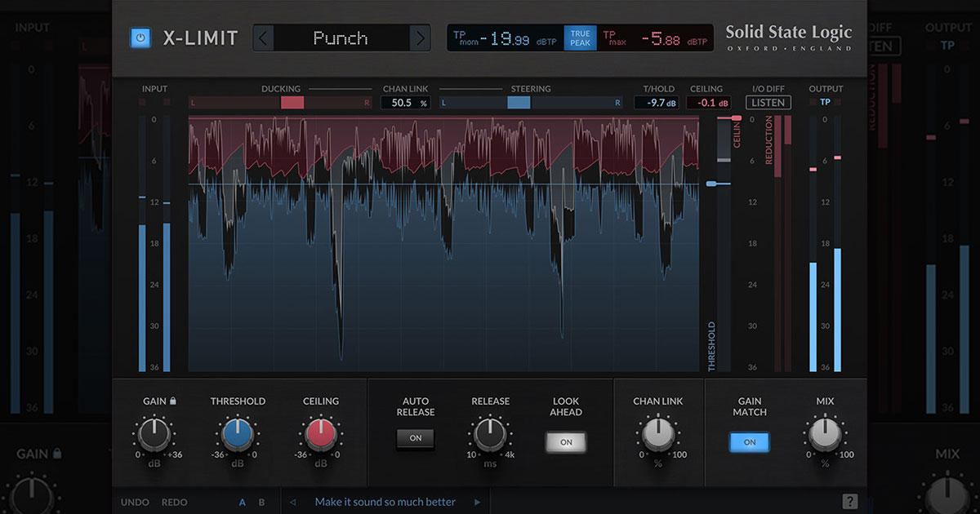Show the next tip message arrow
Image resolution: width=980 pixels, height=514 pixels.
click(477, 502)
